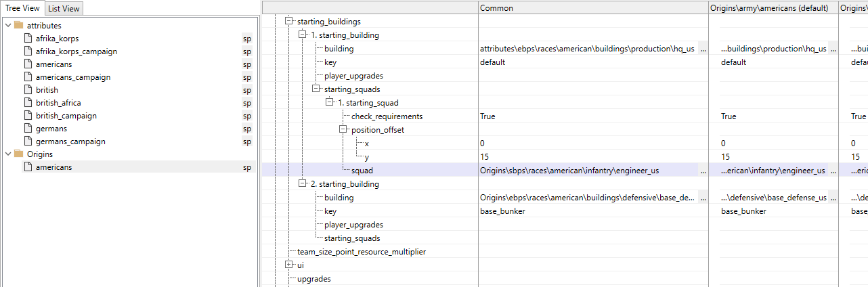Image resolution: width=868 pixels, height=287 pixels.
Task: Click the british_campaign file icon
Action: [x=28, y=116]
